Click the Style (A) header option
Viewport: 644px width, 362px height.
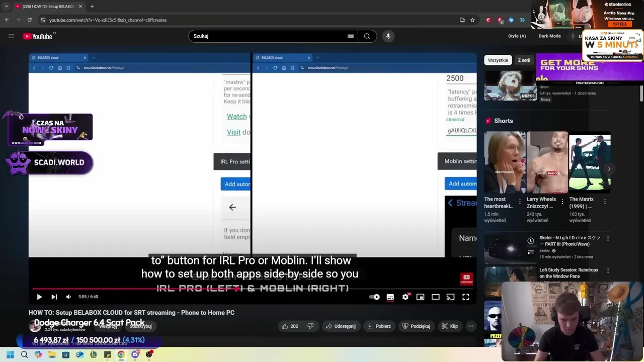point(517,36)
